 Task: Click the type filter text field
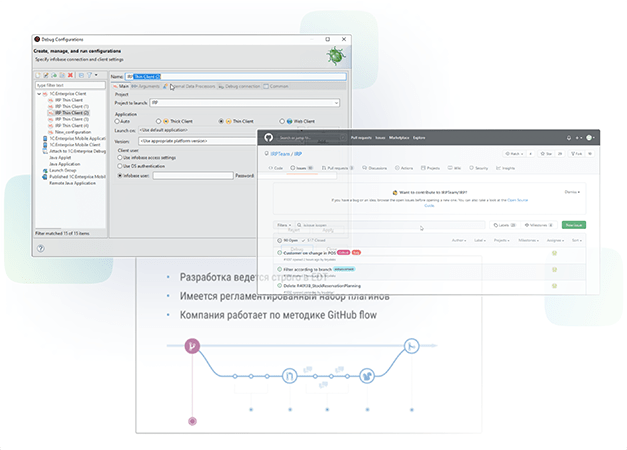pos(70,85)
